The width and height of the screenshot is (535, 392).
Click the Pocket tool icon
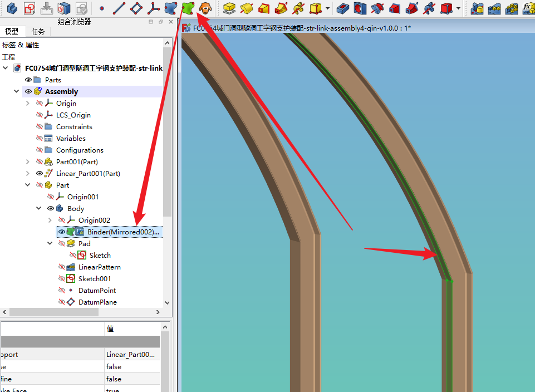click(343, 8)
